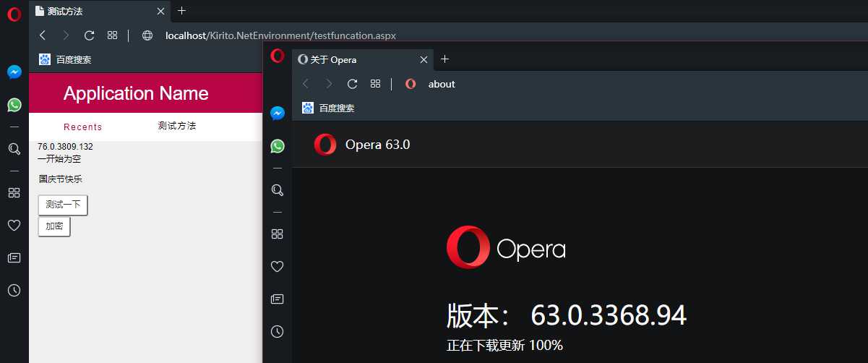
Task: Click the localhost address bar
Action: pos(281,35)
